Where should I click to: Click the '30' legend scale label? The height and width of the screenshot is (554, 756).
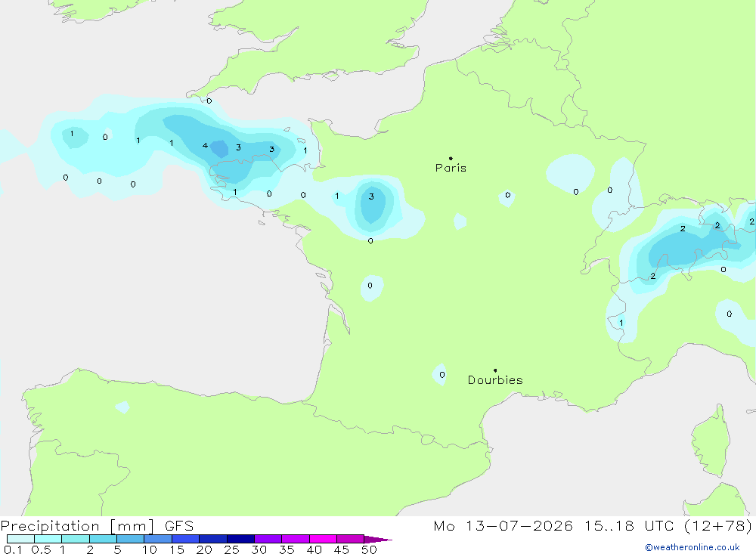pos(259,549)
